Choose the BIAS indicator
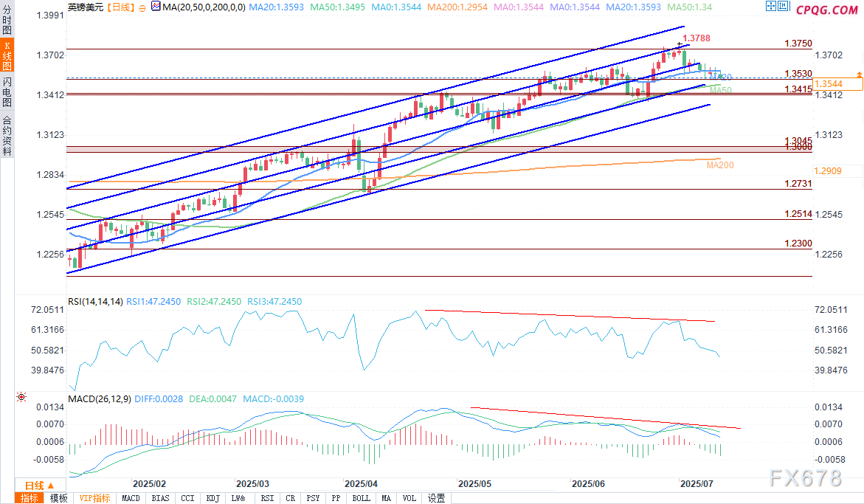864x504 pixels. (159, 498)
